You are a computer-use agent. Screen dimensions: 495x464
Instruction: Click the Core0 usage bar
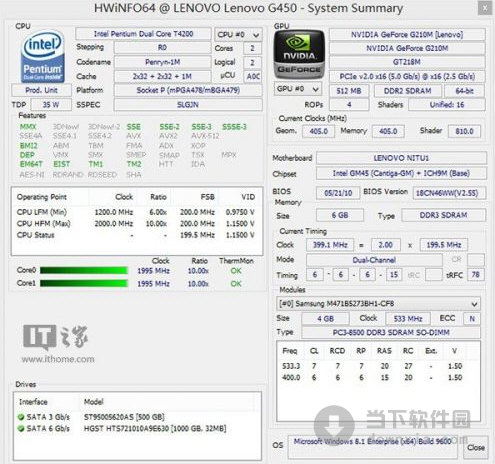click(x=84, y=270)
